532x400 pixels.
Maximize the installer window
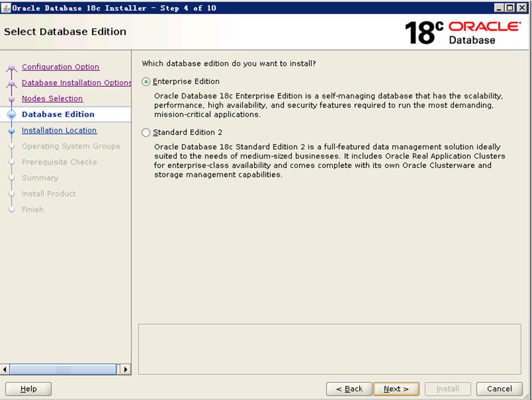coord(510,8)
